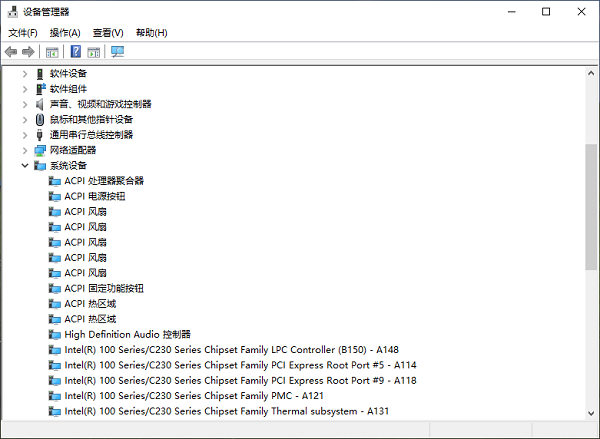600x439 pixels.
Task: Toggle the action pane toolbar icon
Action: point(93,52)
